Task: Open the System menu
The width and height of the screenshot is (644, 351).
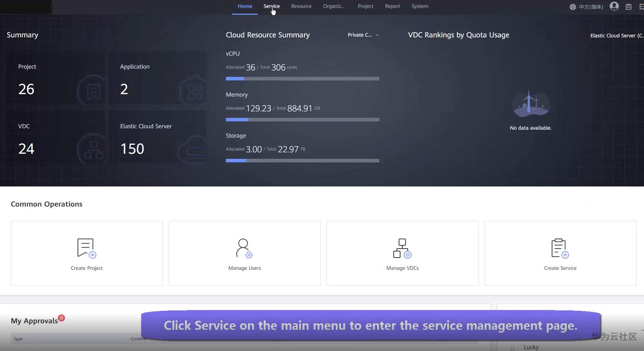Action: pos(420,6)
